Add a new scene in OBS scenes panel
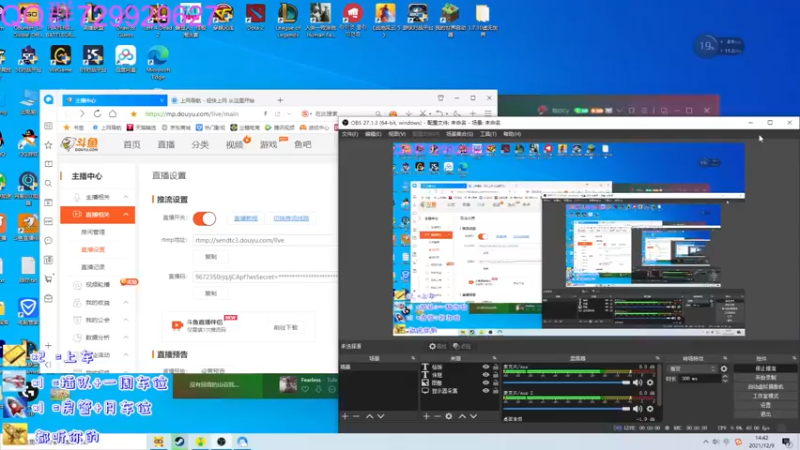Screen dimensions: 800x450 click(x=345, y=416)
